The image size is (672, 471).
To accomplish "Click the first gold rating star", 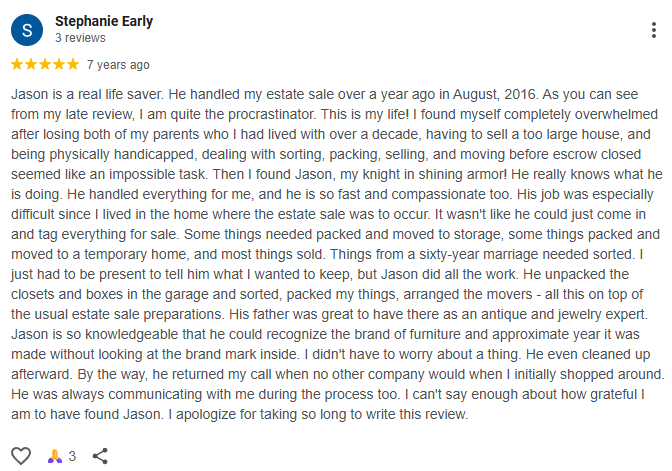I will 17,64.
